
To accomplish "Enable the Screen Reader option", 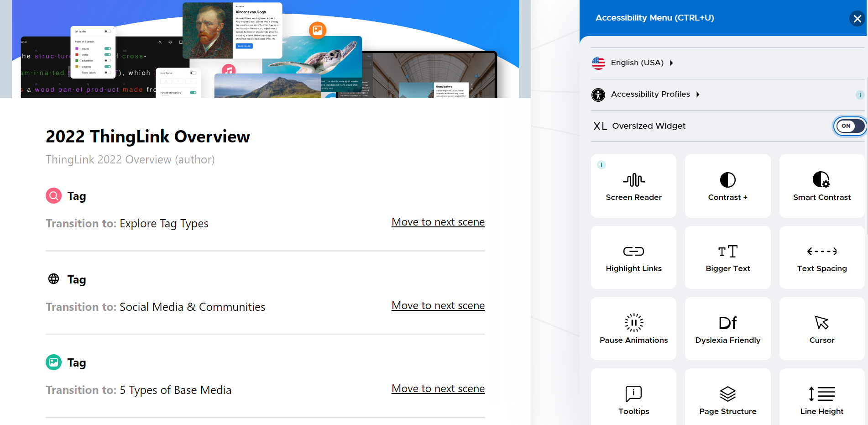I will (633, 186).
